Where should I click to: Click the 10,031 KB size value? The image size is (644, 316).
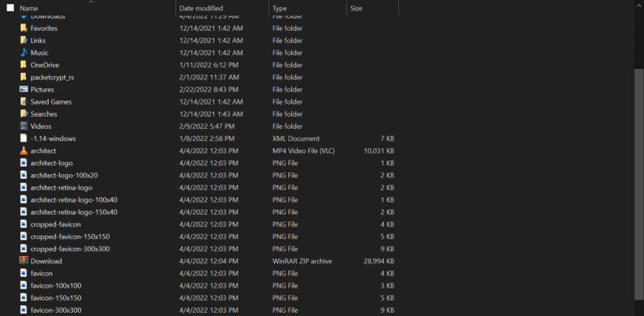379,151
